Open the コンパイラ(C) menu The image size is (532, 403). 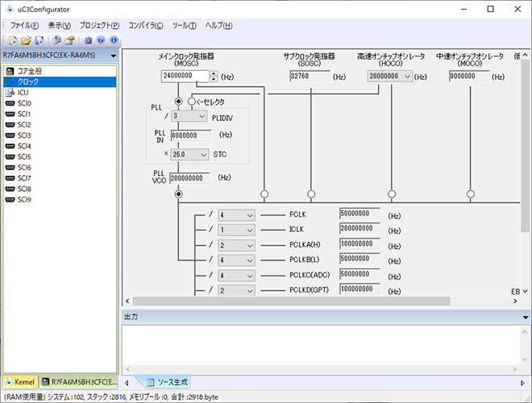pyautogui.click(x=146, y=26)
